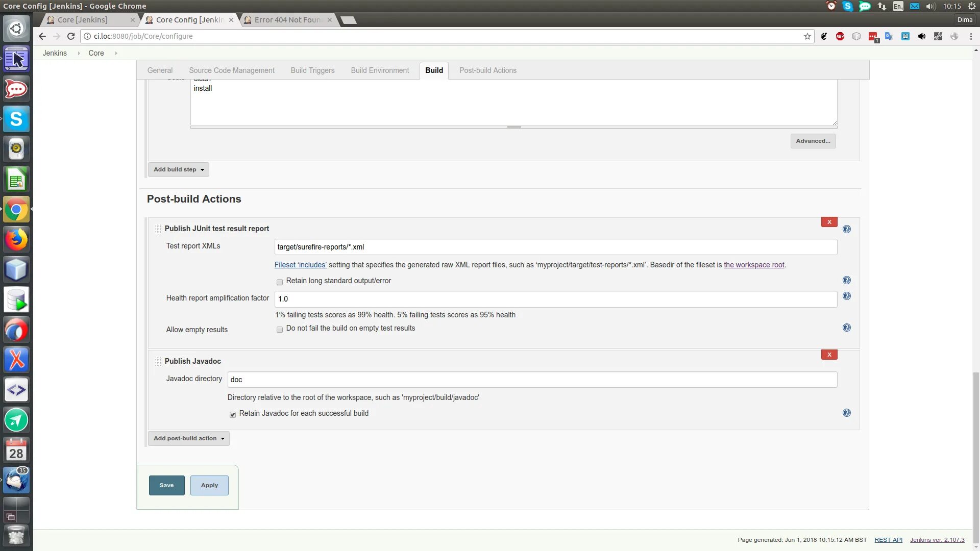Switch to Source Code Management tab
The image size is (980, 551).
pos(231,70)
